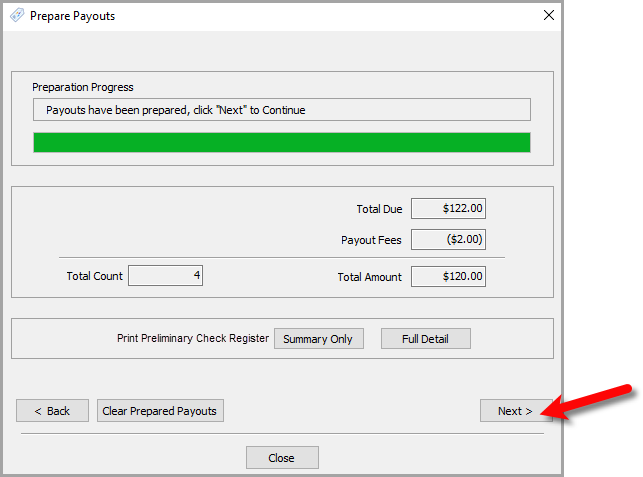Click the 'Preparation Progress' label
This screenshot has height=477, width=643.
(x=83, y=87)
